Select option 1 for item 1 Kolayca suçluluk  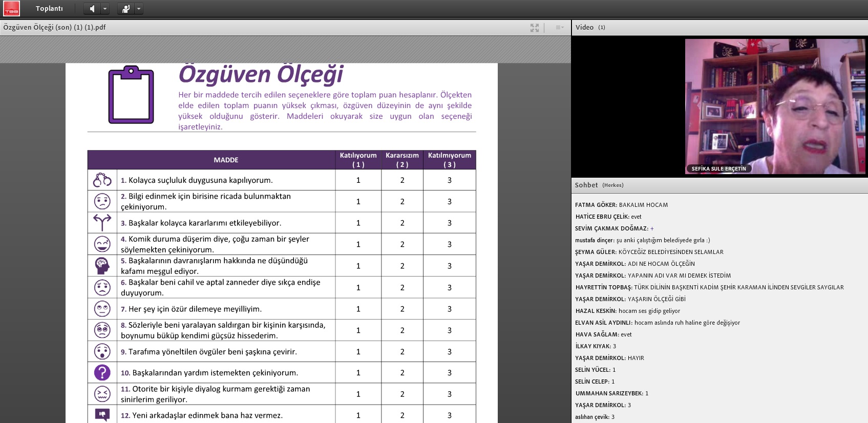(358, 180)
